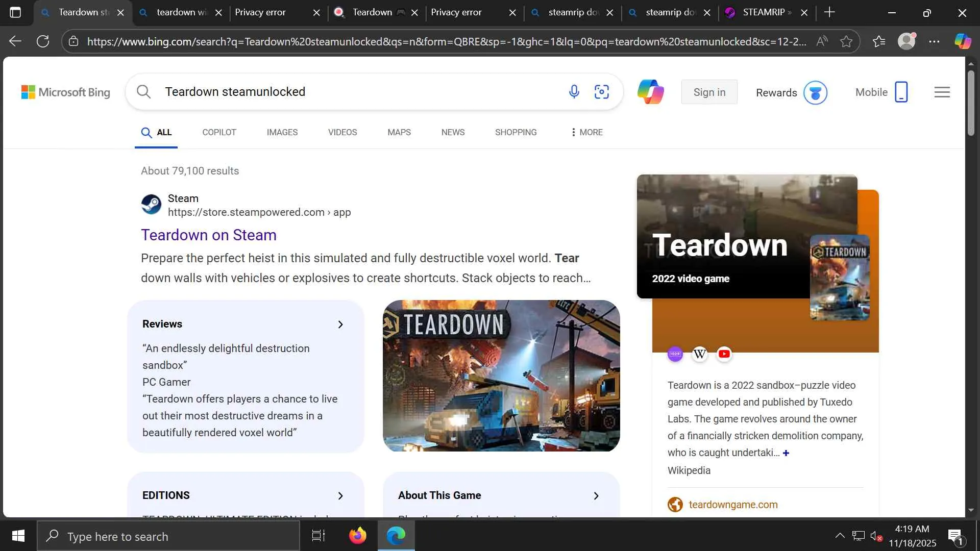
Task: Expand the EDITIONS card chevron
Action: tap(340, 496)
